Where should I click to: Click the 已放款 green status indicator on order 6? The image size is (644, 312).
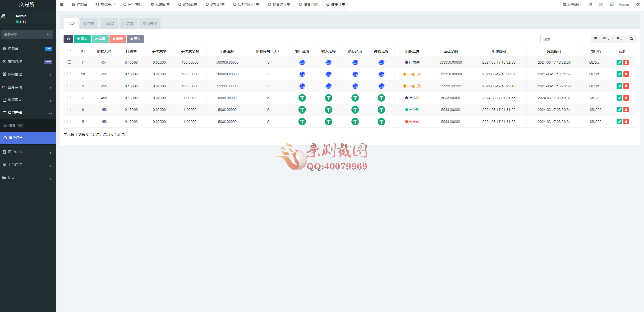(x=412, y=110)
